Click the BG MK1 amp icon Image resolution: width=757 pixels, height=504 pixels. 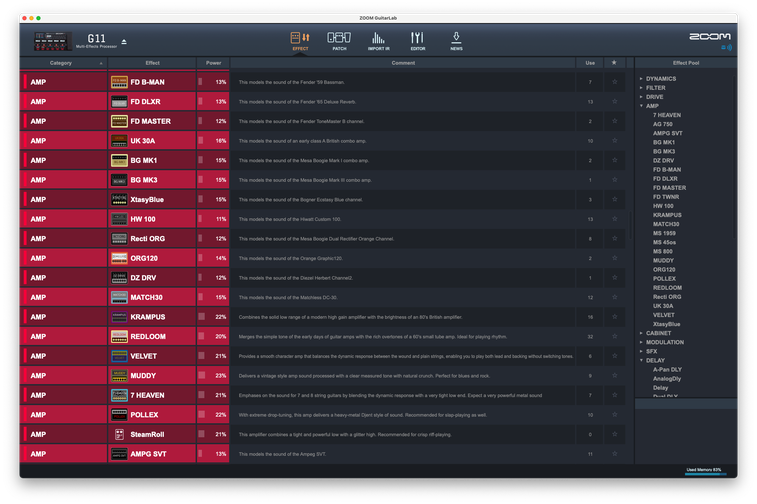point(119,160)
